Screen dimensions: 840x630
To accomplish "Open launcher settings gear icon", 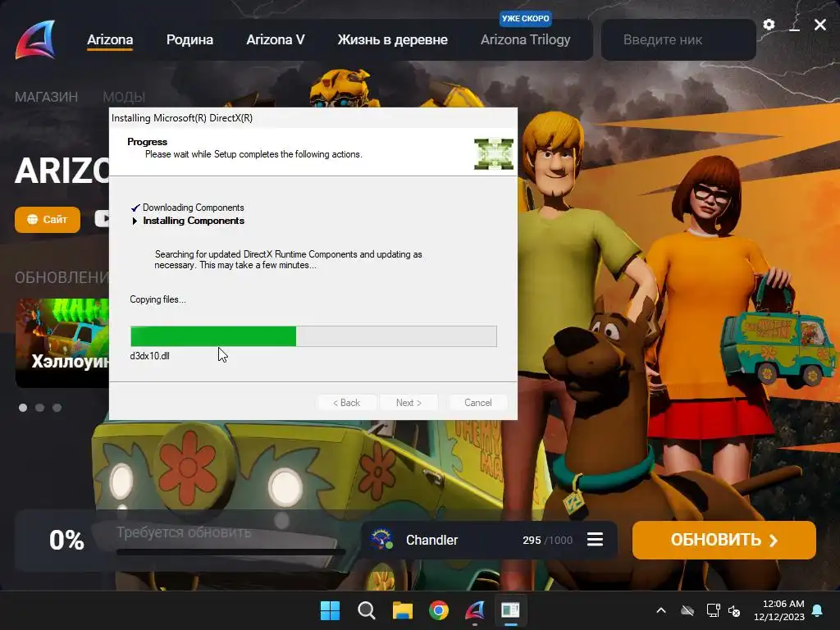I will pos(769,25).
